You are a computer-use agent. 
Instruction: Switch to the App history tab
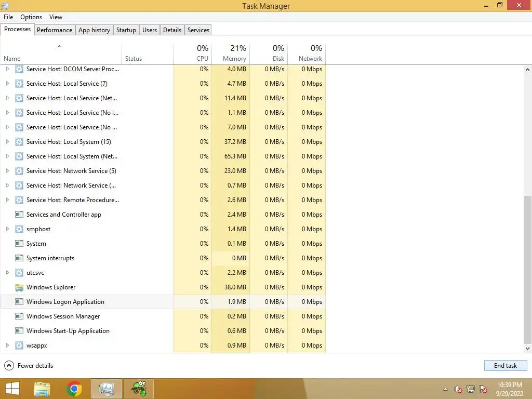(x=95, y=30)
